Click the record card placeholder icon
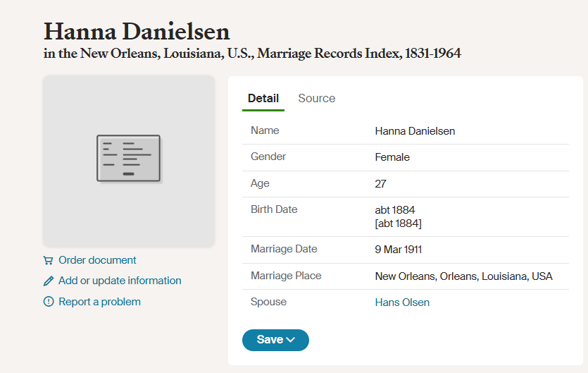The image size is (588, 373). click(x=128, y=160)
